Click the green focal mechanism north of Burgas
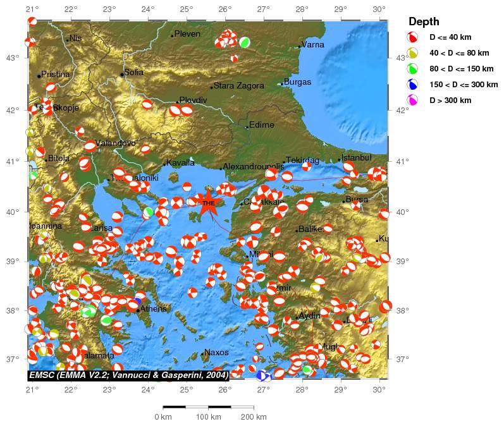The image size is (504, 426). pos(245,42)
